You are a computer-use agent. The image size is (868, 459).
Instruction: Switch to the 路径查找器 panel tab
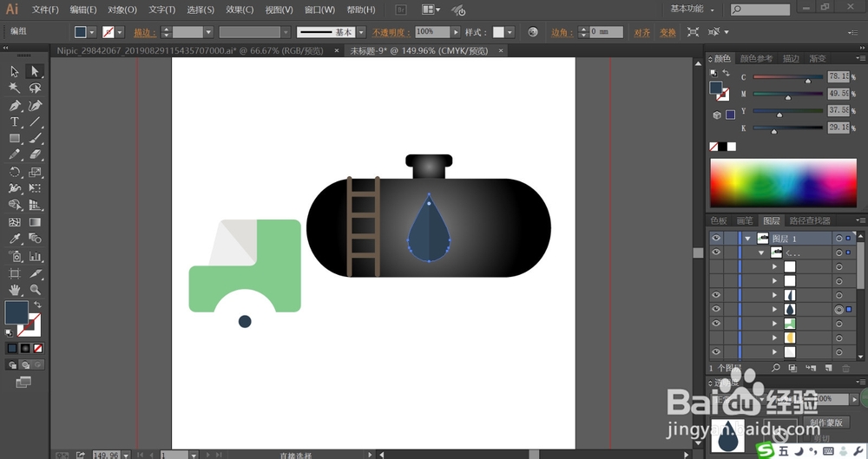coord(810,220)
